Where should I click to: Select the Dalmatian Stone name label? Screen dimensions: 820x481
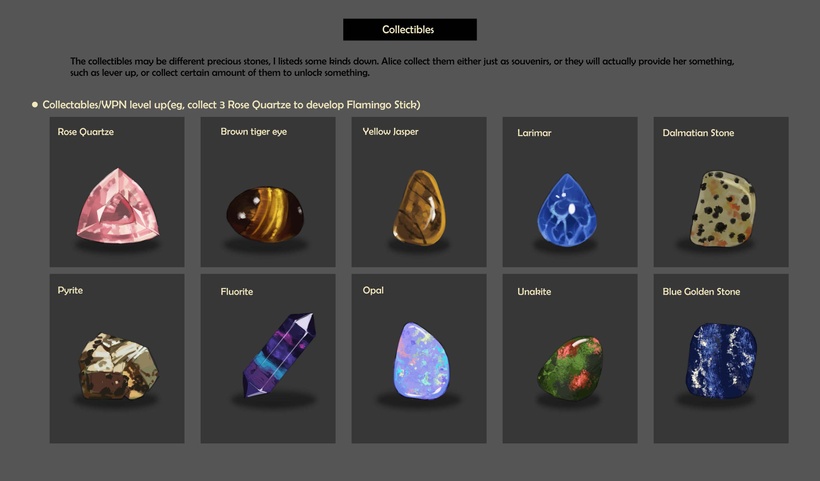point(698,133)
